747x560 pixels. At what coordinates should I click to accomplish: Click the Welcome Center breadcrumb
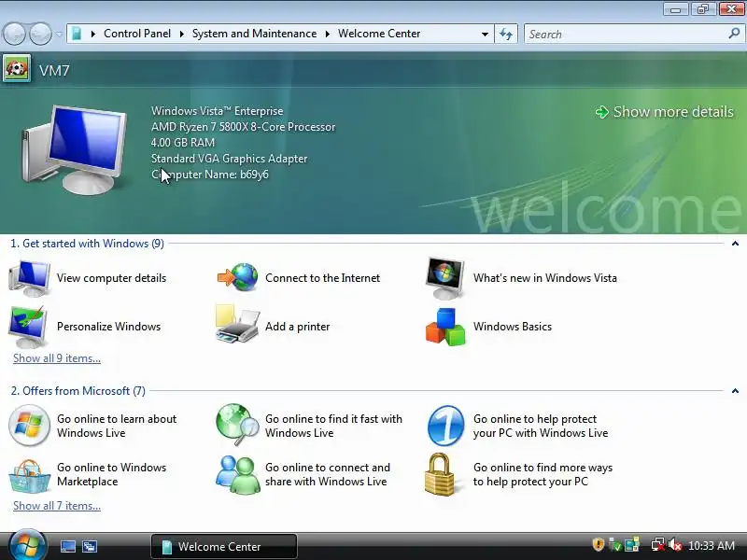pyautogui.click(x=379, y=34)
